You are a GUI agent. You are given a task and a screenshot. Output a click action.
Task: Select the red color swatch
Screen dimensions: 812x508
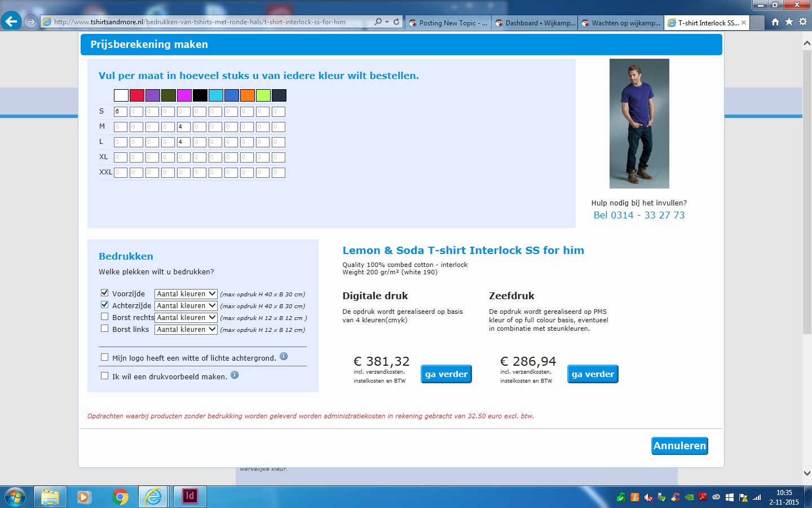[137, 95]
